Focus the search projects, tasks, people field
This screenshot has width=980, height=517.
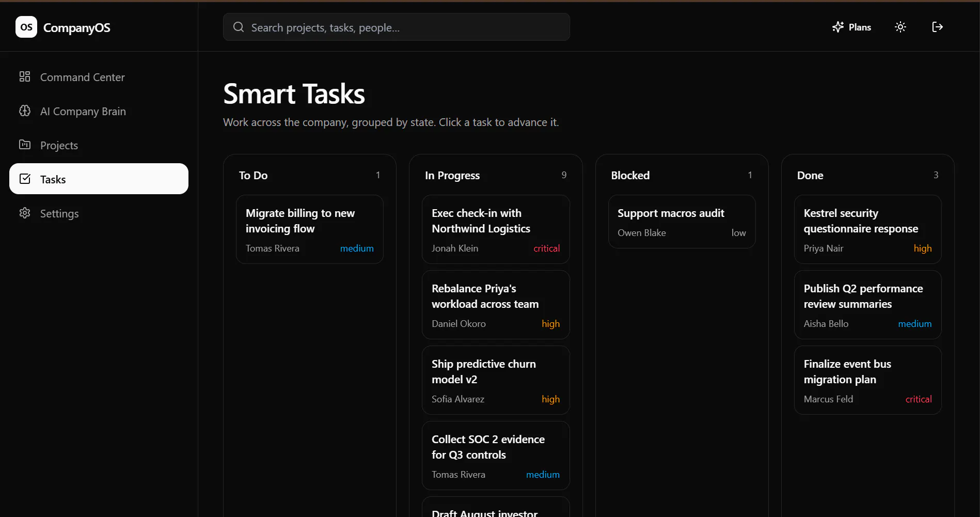(397, 27)
